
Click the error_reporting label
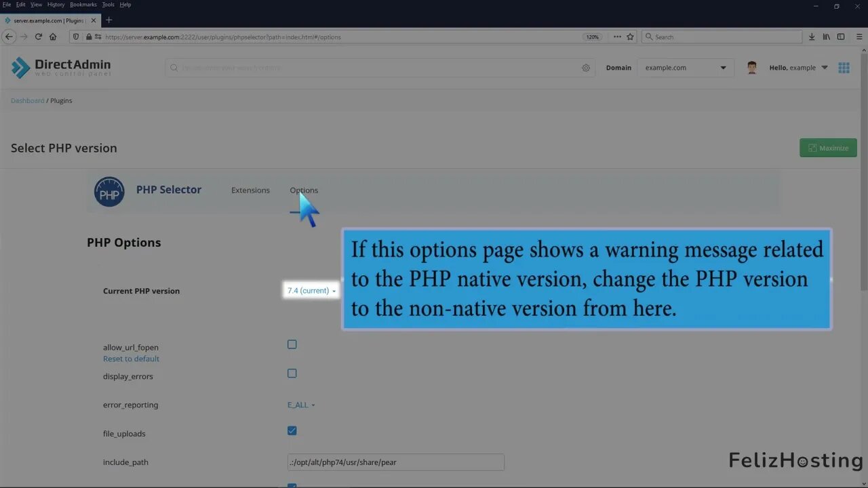click(130, 405)
